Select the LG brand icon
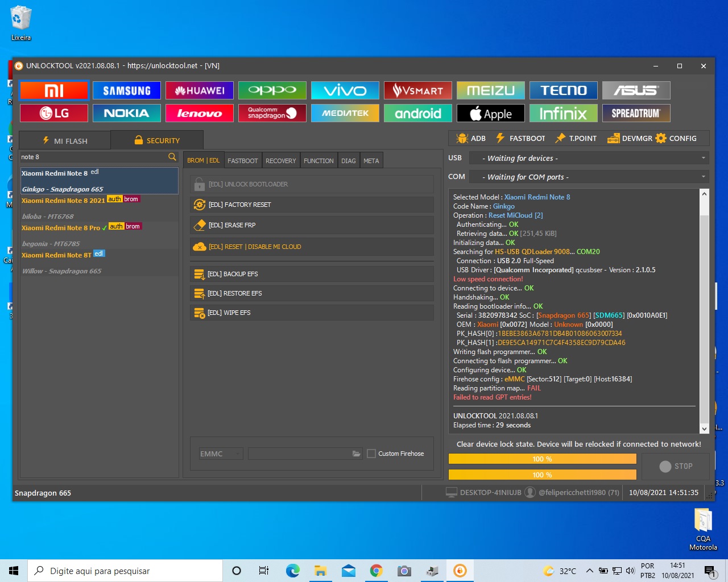Screen dimensions: 728x582 coord(54,113)
